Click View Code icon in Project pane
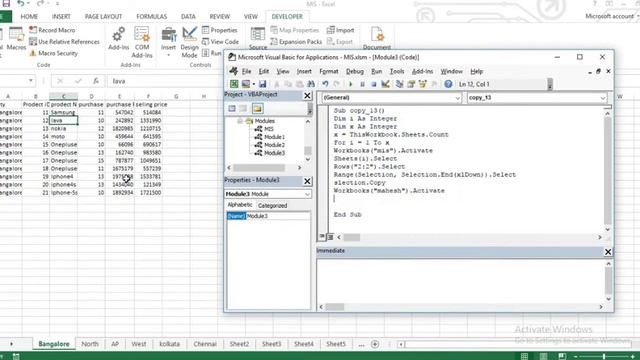This screenshot has height=360, width=640. pyautogui.click(x=232, y=109)
